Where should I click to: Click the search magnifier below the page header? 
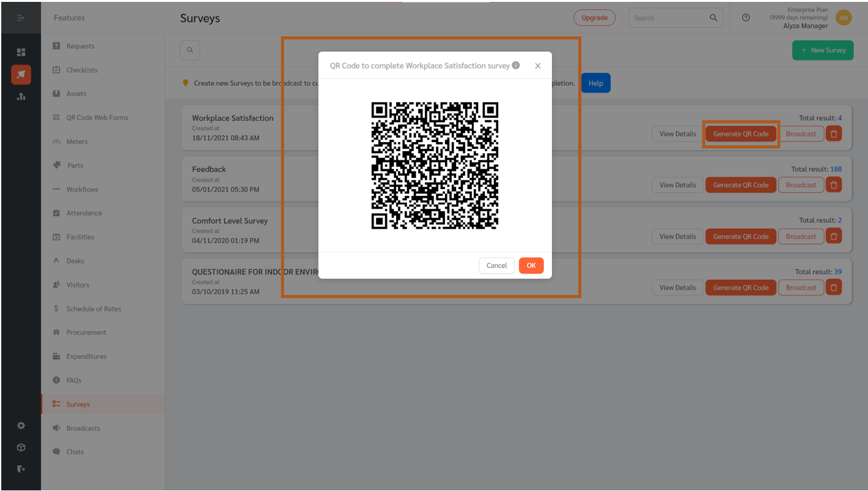point(190,49)
